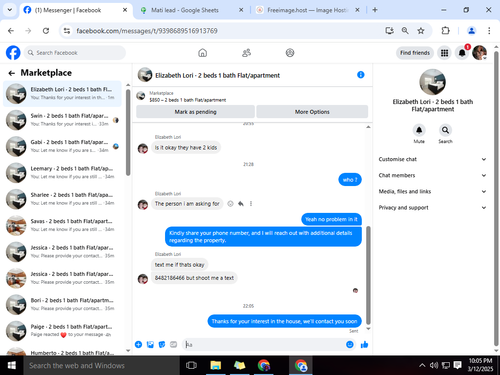Send a thumbs-up like
This screenshot has height=375, width=500.
pyautogui.click(x=364, y=344)
